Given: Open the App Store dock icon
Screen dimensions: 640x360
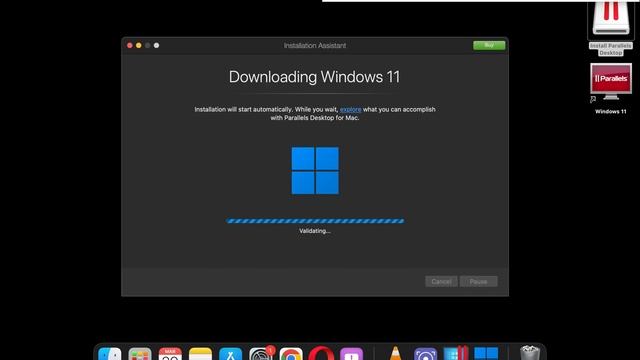Looking at the screenshot, I should click(231, 354).
